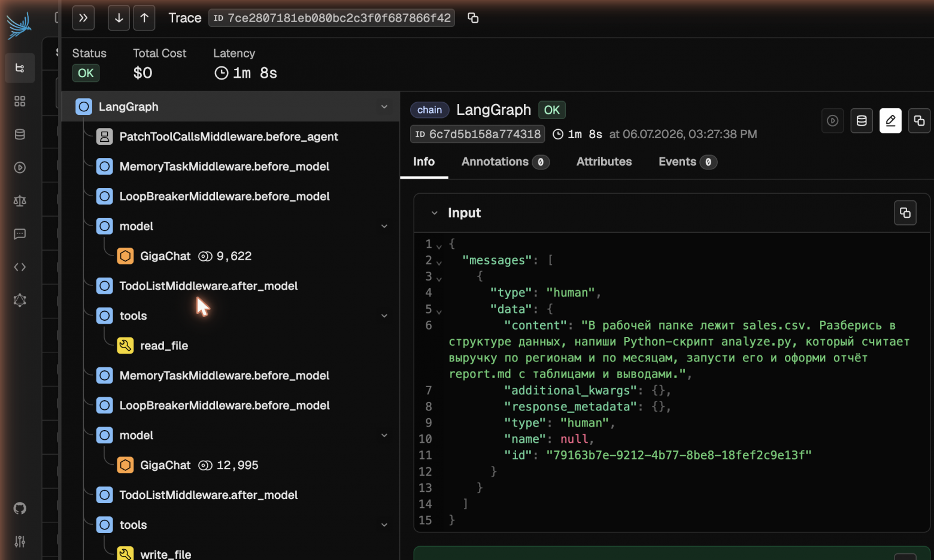934x560 pixels.
Task: Fold the data object at line 5
Action: 439,311
